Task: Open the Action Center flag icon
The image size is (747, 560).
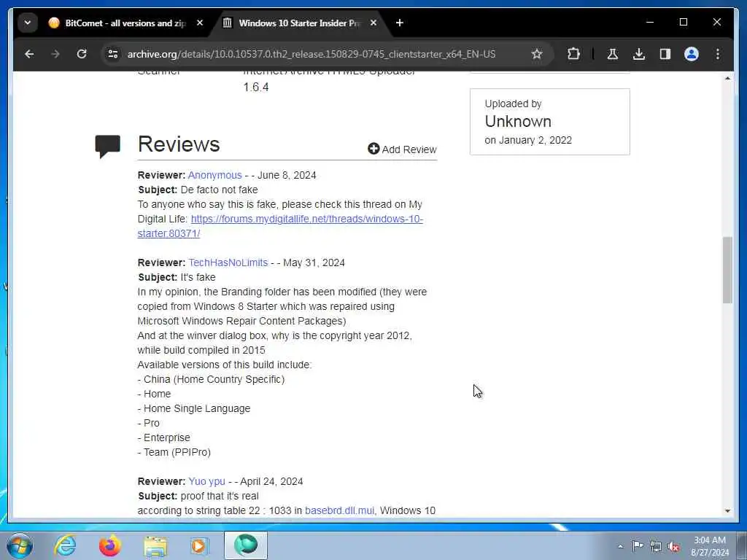Action: [x=638, y=545]
